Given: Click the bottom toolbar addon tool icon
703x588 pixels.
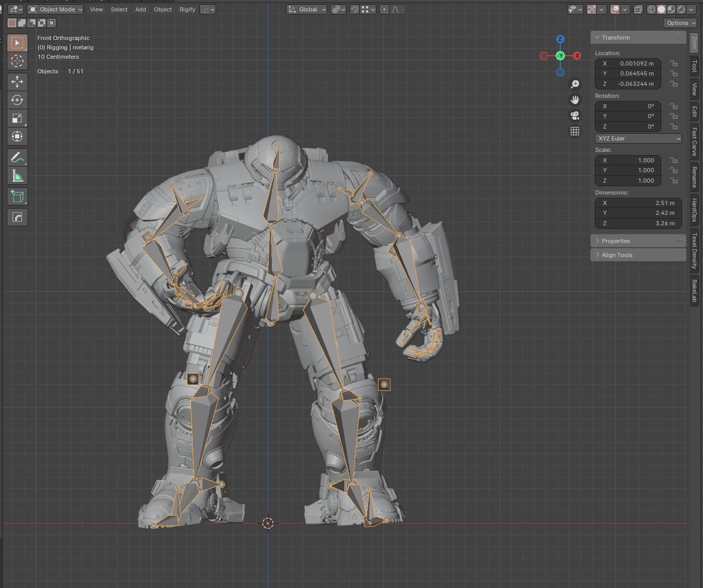Looking at the screenshot, I should [x=17, y=217].
